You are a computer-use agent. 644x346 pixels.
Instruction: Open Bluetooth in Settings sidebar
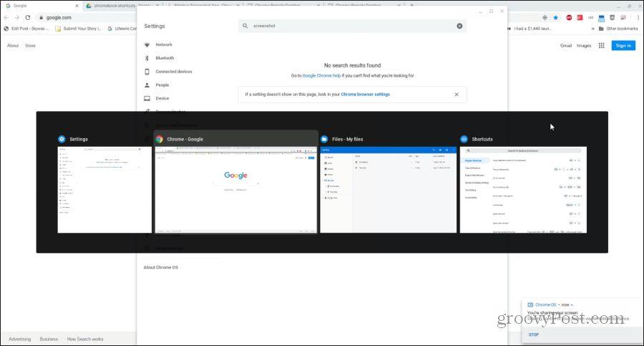165,58
